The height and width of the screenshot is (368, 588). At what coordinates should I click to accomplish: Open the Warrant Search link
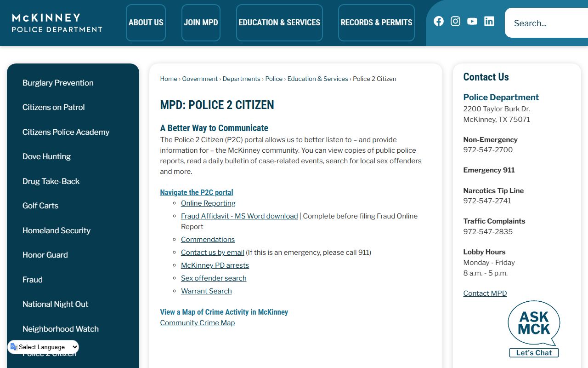click(206, 291)
